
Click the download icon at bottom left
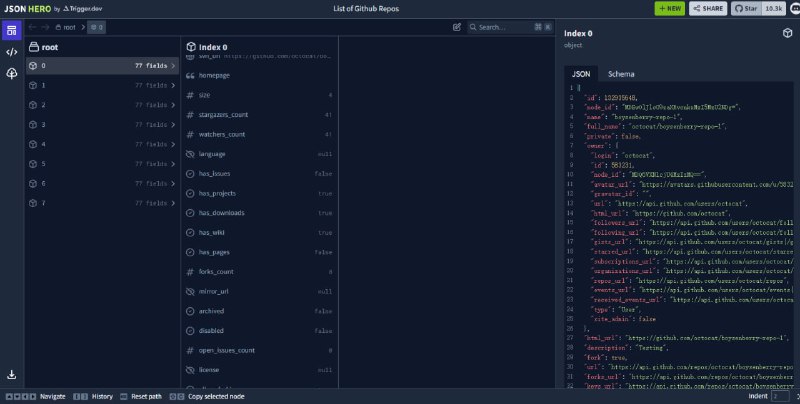(x=12, y=375)
